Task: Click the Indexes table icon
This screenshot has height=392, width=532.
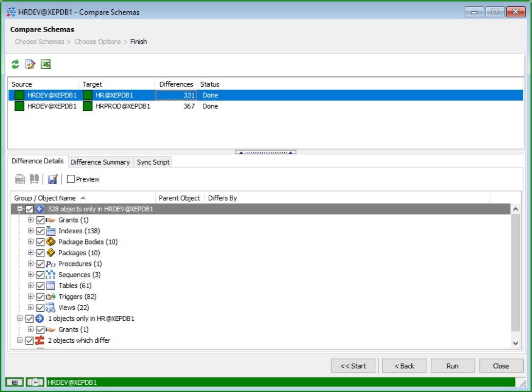Action: pyautogui.click(x=51, y=231)
